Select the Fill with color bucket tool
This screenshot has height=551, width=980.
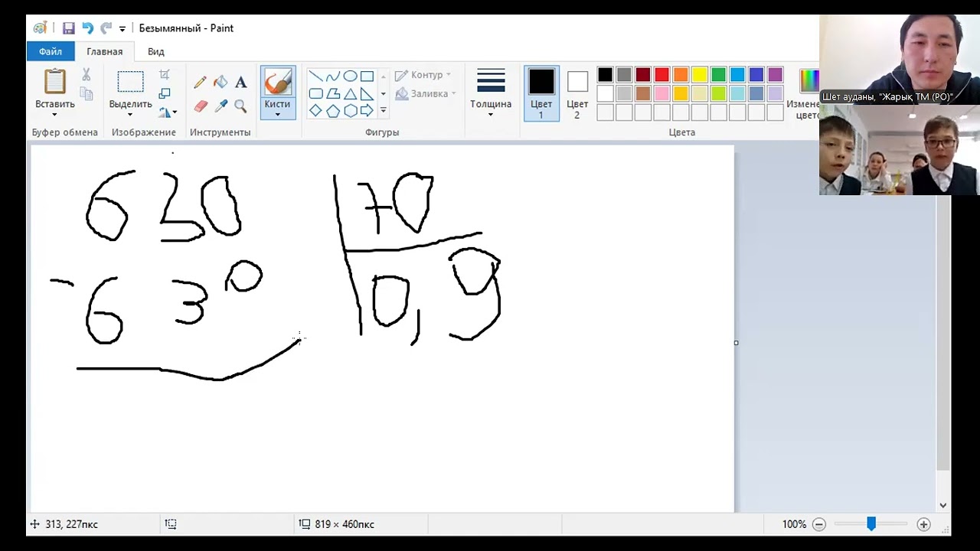point(220,83)
